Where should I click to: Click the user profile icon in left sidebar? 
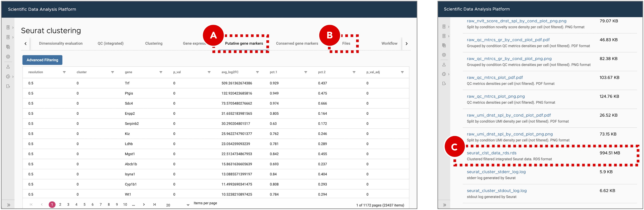pyautogui.click(x=8, y=67)
